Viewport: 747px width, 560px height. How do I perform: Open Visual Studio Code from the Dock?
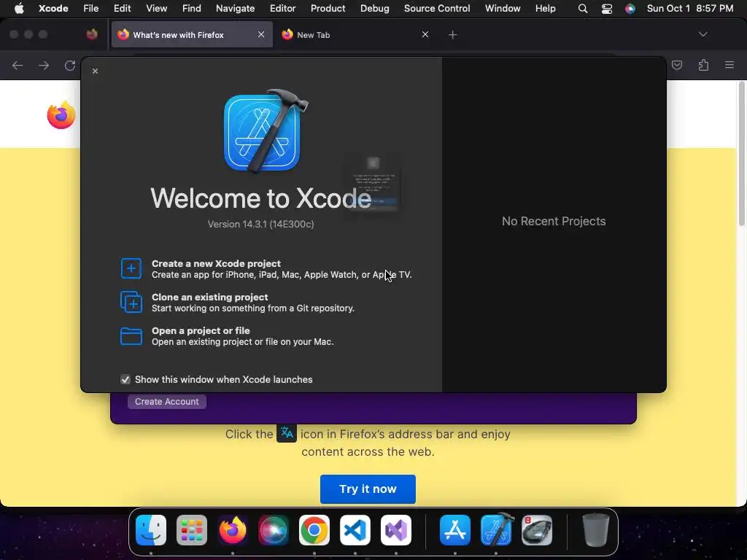pyautogui.click(x=355, y=530)
